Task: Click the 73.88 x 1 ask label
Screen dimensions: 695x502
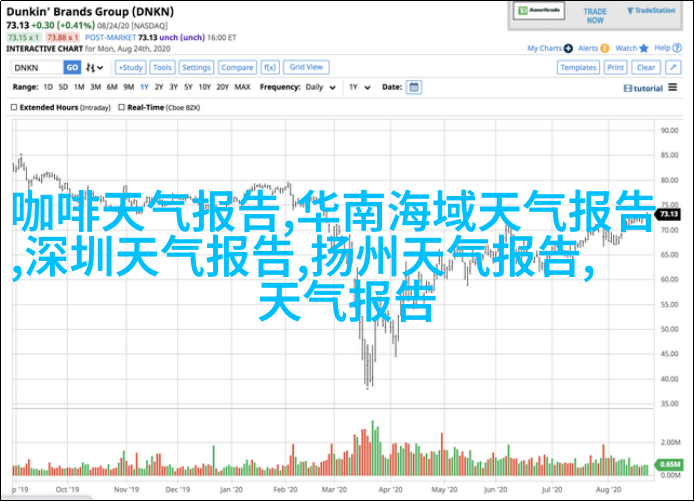Action: point(62,38)
